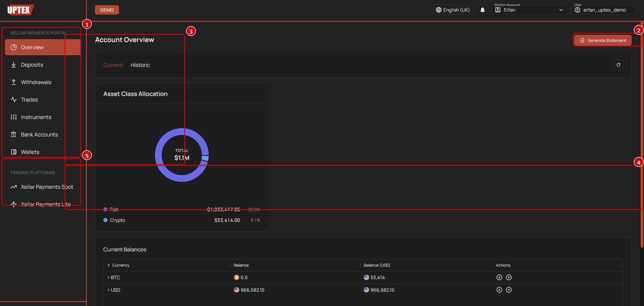The image size is (644, 306).
Task: Click the DEMO badge button
Action: [107, 10]
